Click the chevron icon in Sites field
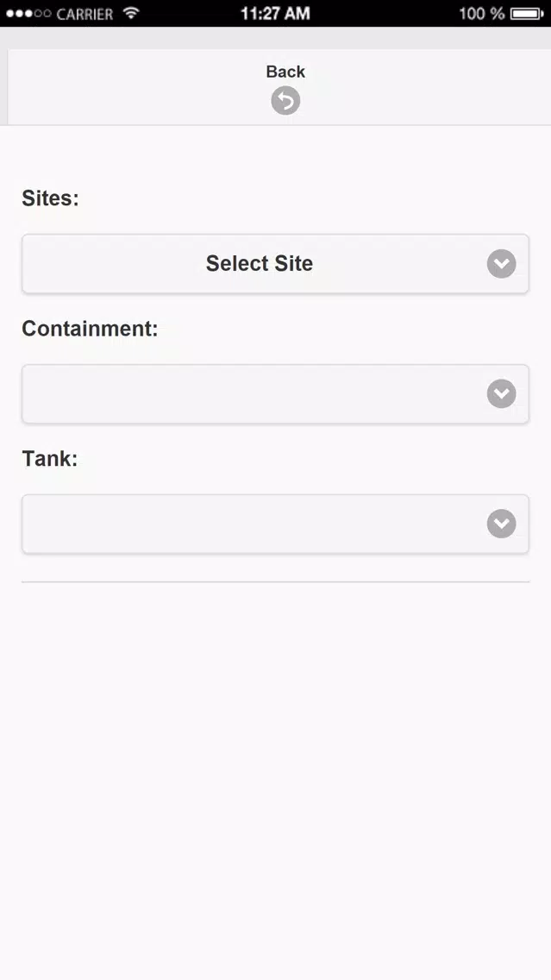551x980 pixels. click(502, 264)
